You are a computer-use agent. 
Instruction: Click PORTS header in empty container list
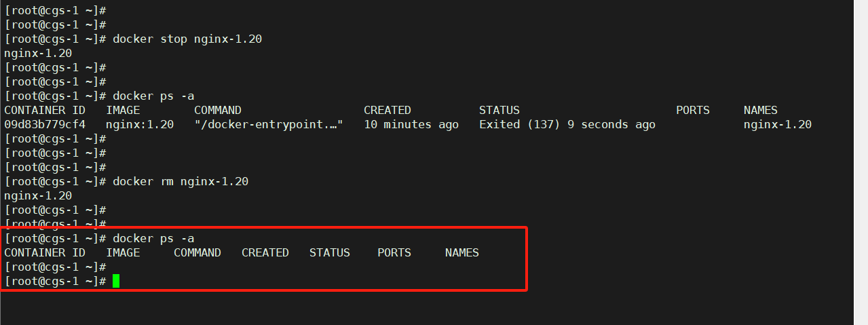pyautogui.click(x=394, y=252)
